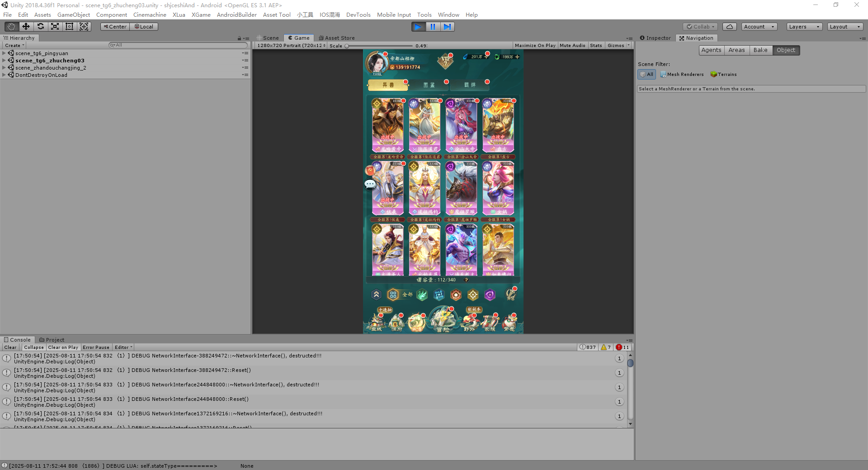Open the AndroidBuilder menu
Viewport: 868px width, 470px height.
click(237, 15)
